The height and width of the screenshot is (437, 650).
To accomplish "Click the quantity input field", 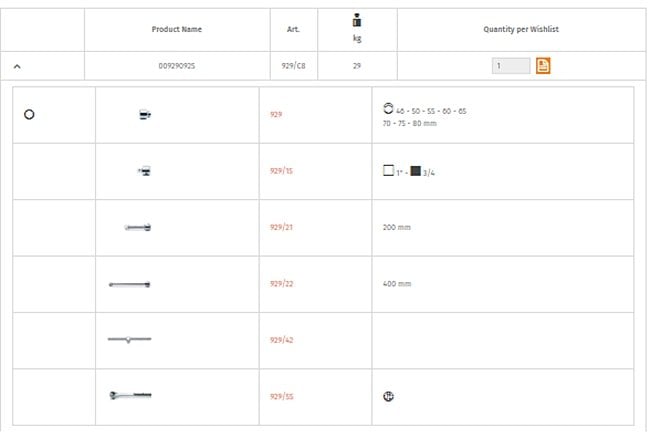I will (x=511, y=66).
